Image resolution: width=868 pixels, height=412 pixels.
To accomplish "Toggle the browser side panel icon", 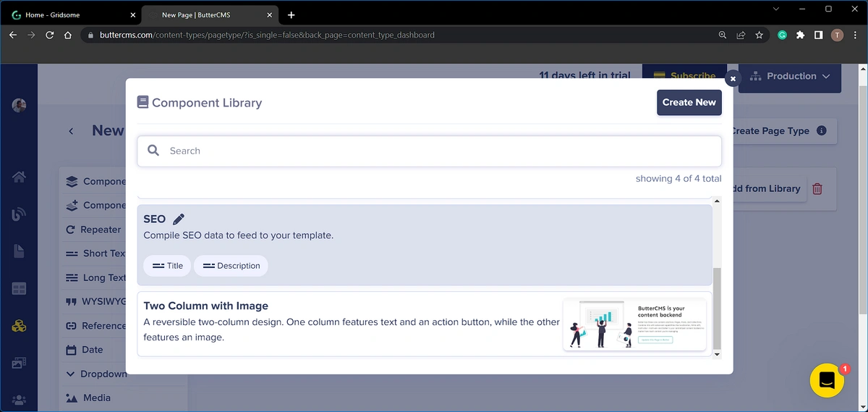I will tap(818, 35).
